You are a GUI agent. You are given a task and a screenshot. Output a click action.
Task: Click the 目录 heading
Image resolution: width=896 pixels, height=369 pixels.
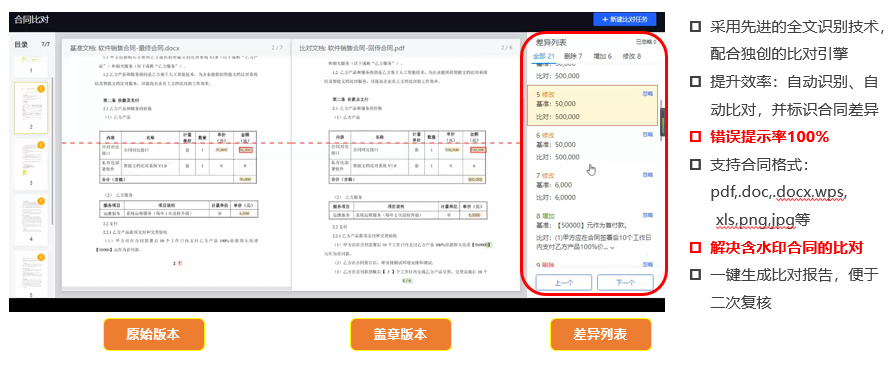[21, 44]
